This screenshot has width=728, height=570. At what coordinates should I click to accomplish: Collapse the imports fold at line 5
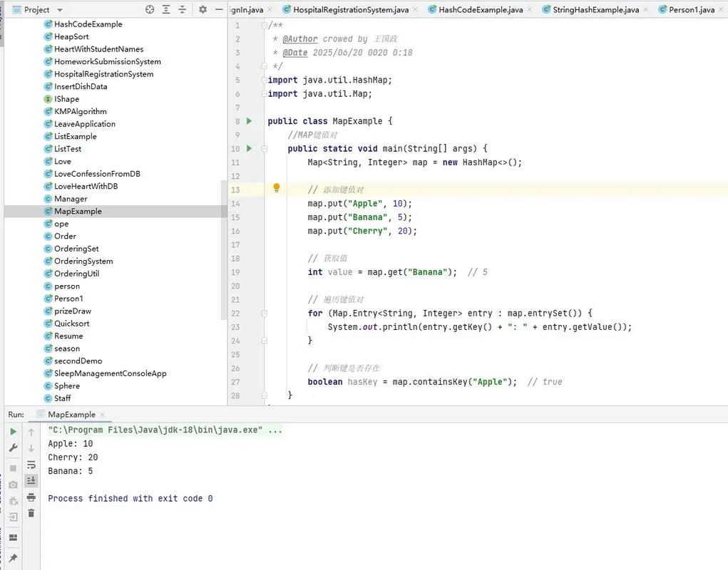coord(265,80)
